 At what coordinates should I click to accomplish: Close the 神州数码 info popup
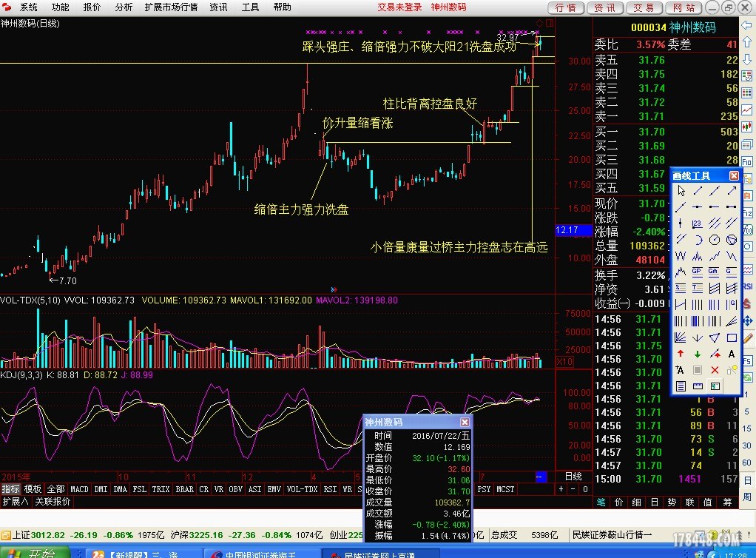[x=465, y=422]
